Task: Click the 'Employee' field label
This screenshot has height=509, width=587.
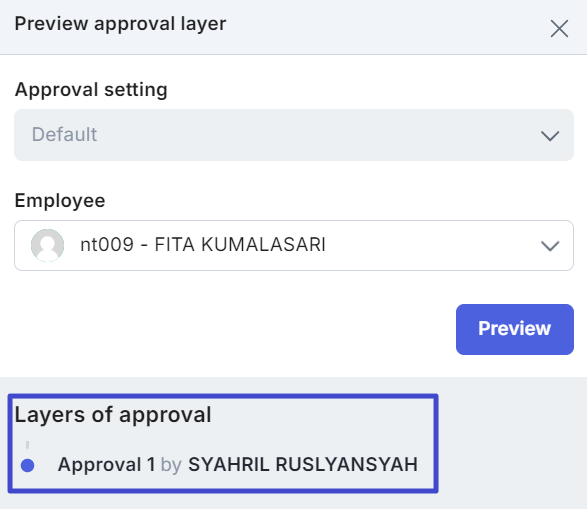Action: click(x=60, y=201)
